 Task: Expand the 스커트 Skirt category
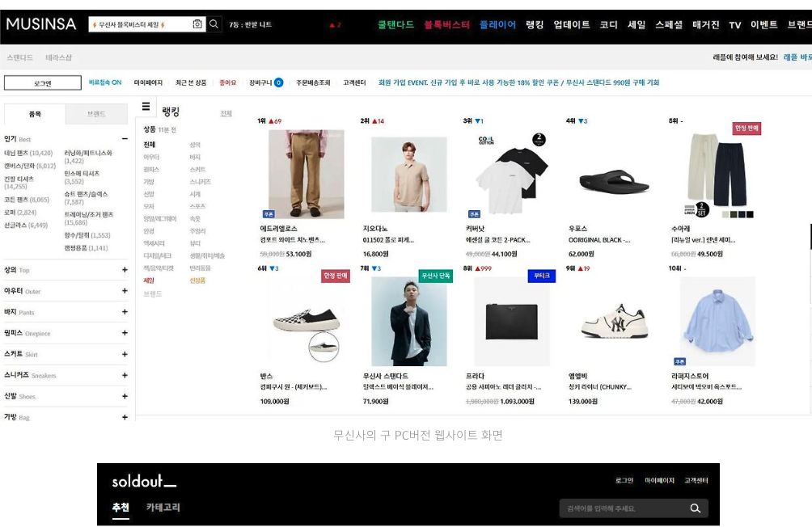pos(125,354)
